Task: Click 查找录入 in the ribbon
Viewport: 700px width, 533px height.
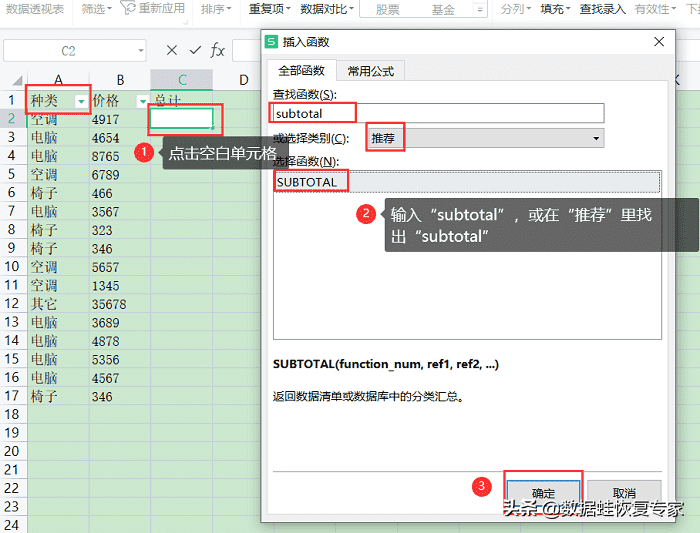Action: click(x=602, y=8)
